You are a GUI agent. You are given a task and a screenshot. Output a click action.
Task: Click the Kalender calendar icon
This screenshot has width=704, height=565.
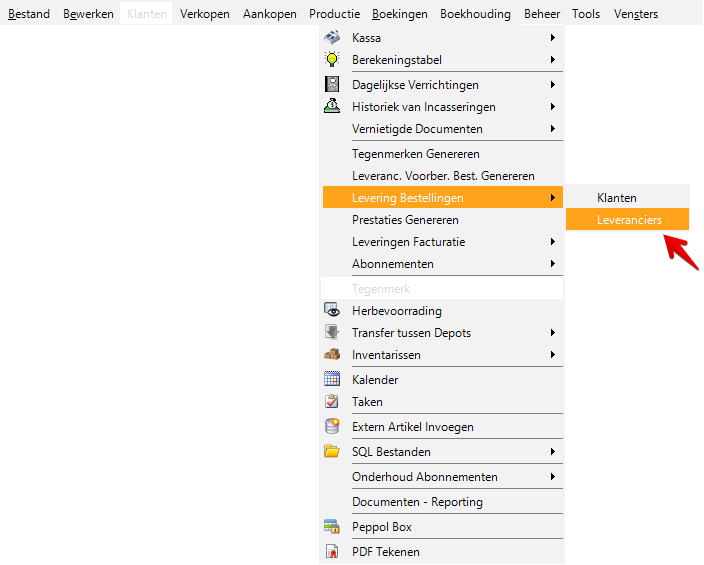pyautogui.click(x=332, y=380)
